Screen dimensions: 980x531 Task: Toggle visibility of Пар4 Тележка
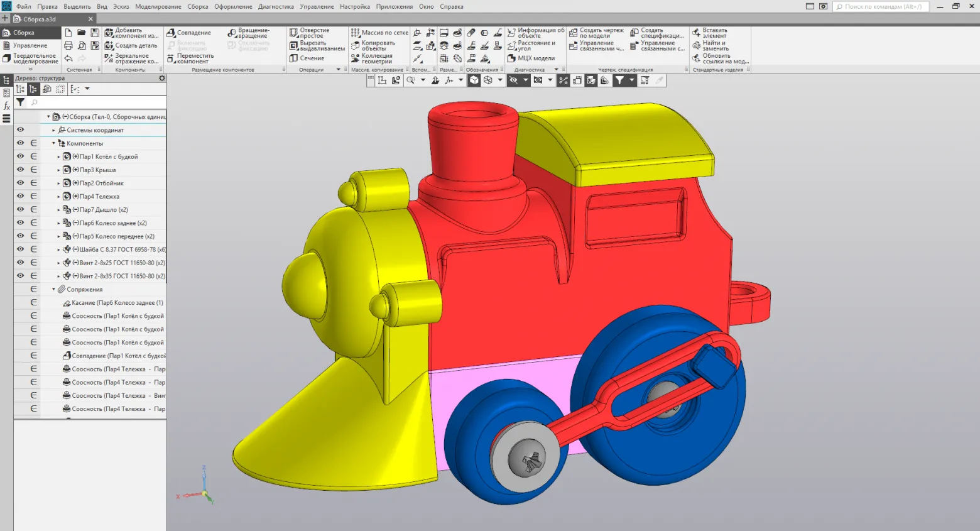coord(20,196)
